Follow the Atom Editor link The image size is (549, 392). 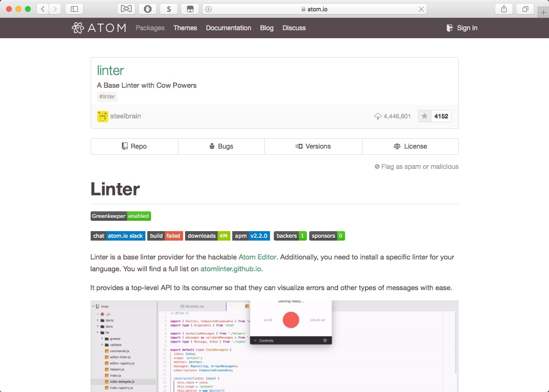tap(257, 257)
